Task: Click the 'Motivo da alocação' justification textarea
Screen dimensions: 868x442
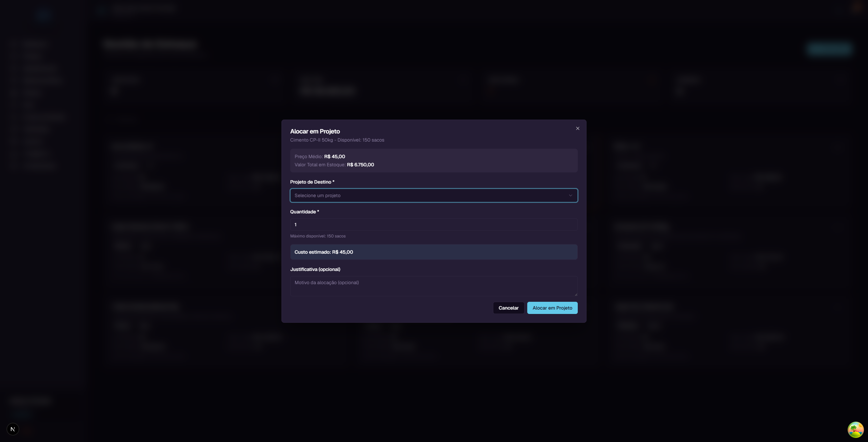Action: click(x=434, y=286)
